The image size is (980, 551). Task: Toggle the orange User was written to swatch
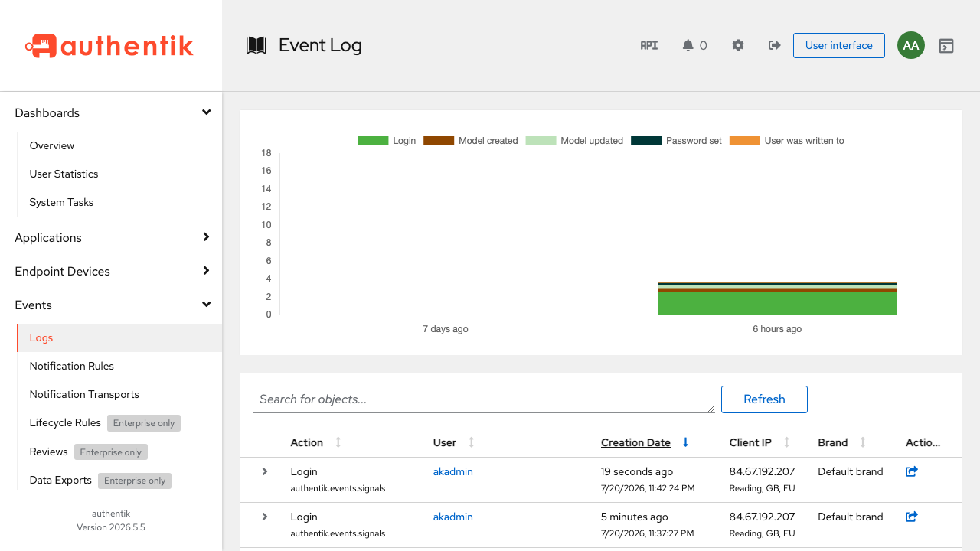coord(744,141)
